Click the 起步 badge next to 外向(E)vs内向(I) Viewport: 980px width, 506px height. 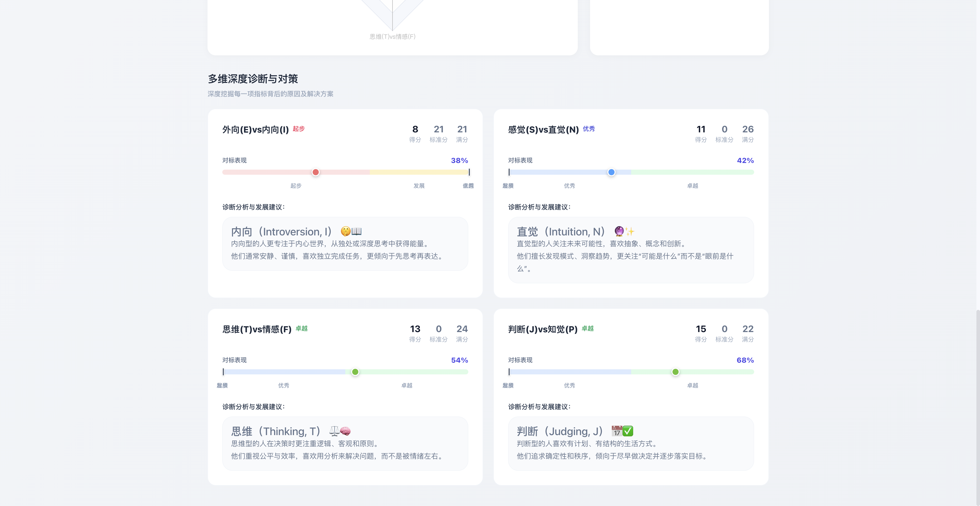pos(299,129)
